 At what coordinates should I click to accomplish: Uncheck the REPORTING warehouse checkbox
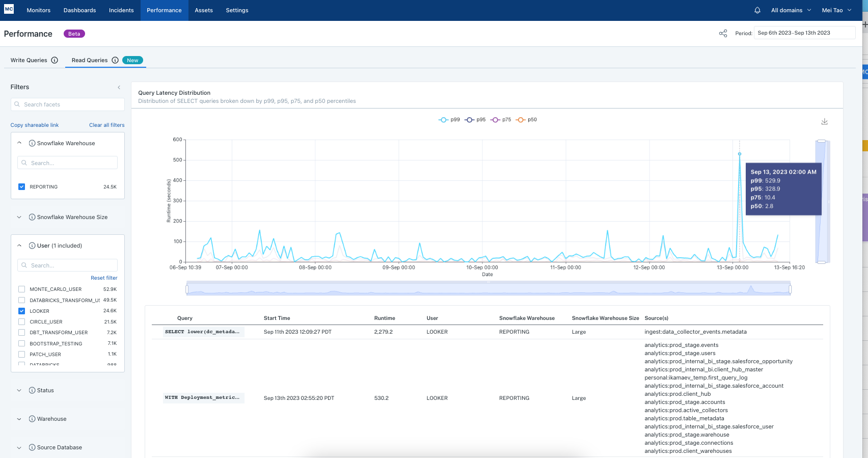(x=21, y=187)
